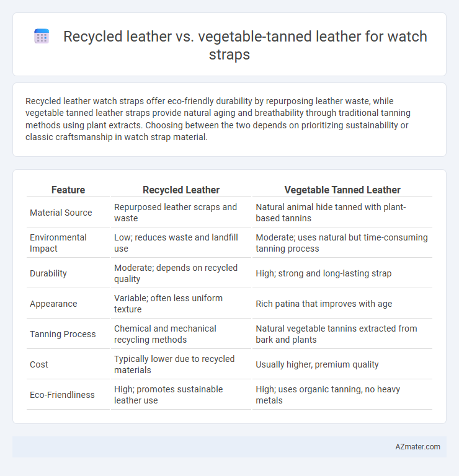Select the Recycled Leather column header
This screenshot has height=476, width=459.
pyautogui.click(x=181, y=190)
